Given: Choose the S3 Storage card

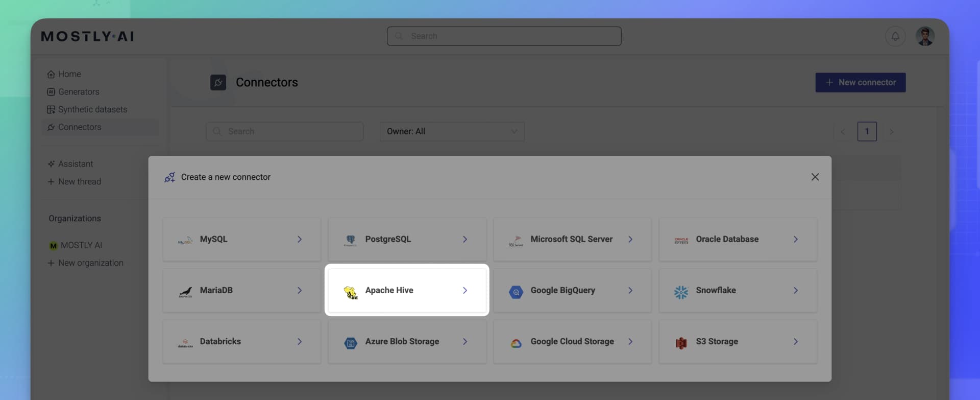Looking at the screenshot, I should pyautogui.click(x=738, y=342).
